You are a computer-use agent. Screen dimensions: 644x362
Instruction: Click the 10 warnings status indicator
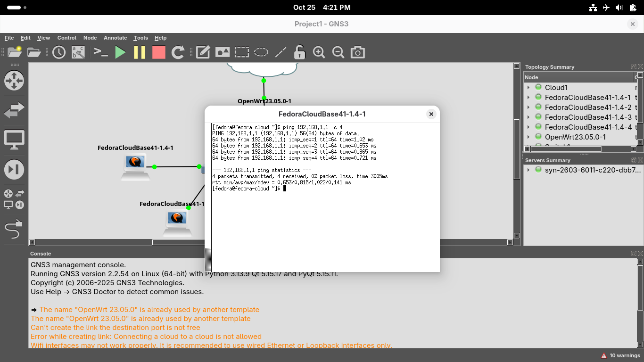(620, 355)
